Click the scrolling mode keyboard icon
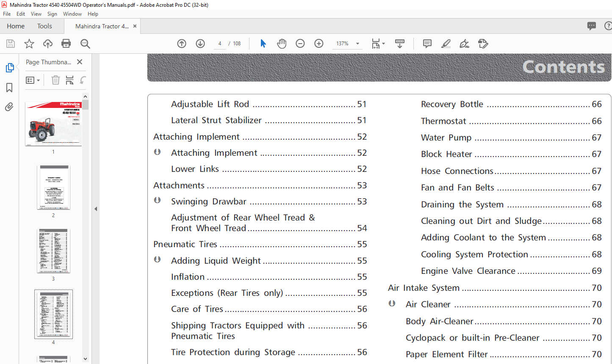 (x=400, y=44)
